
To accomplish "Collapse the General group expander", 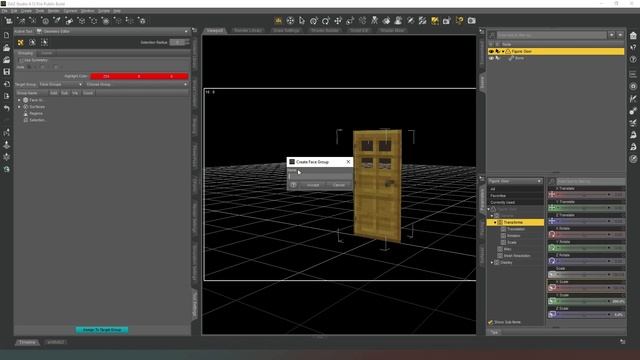I will 492,216.
